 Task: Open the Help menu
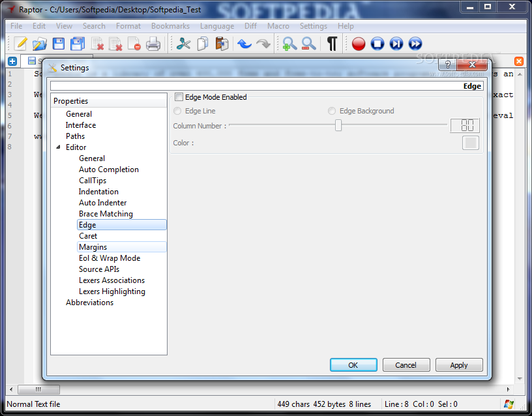(346, 26)
